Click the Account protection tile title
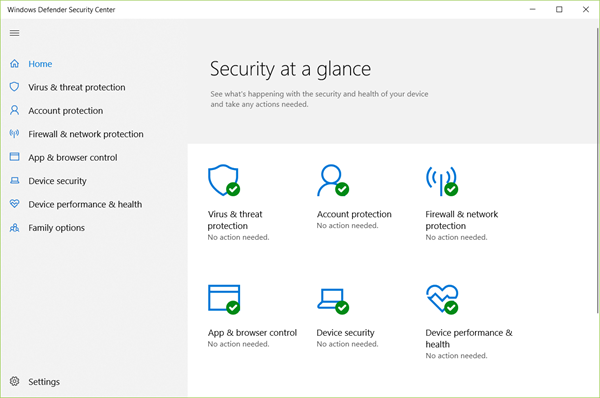The height and width of the screenshot is (398, 600). pos(354,214)
